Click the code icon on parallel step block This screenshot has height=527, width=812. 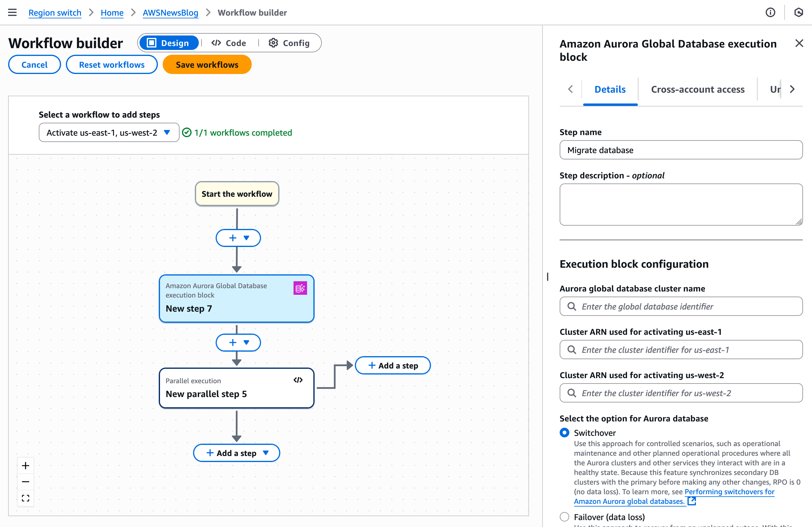coord(298,380)
